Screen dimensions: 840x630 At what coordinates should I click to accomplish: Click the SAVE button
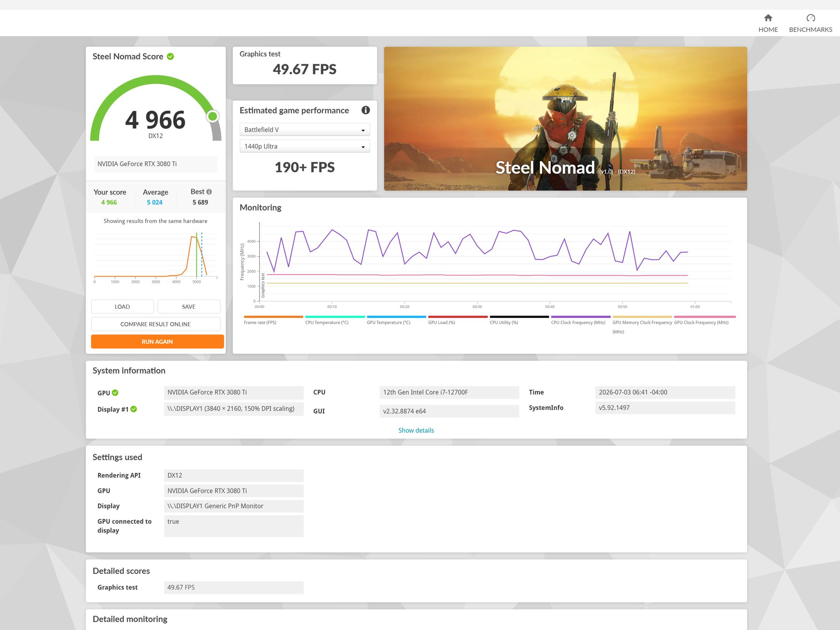pos(189,307)
